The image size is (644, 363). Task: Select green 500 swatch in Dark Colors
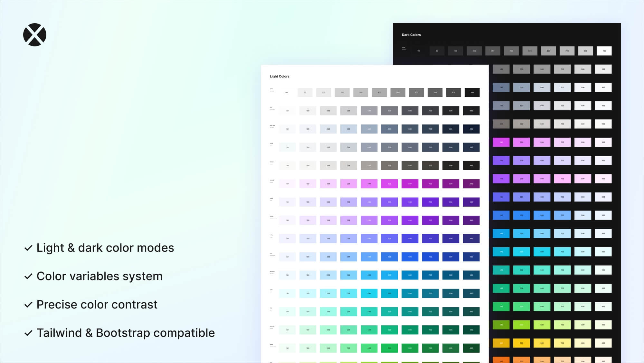521,307
